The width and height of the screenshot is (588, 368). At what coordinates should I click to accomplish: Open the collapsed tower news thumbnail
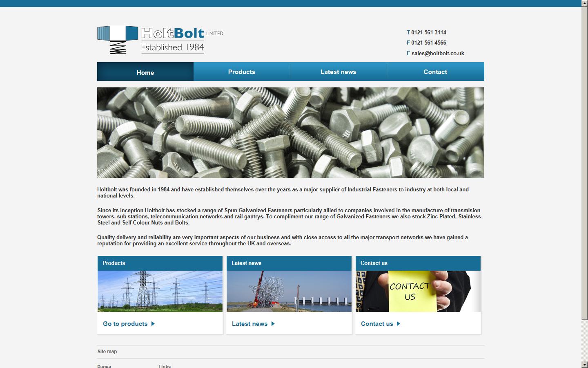click(x=289, y=291)
